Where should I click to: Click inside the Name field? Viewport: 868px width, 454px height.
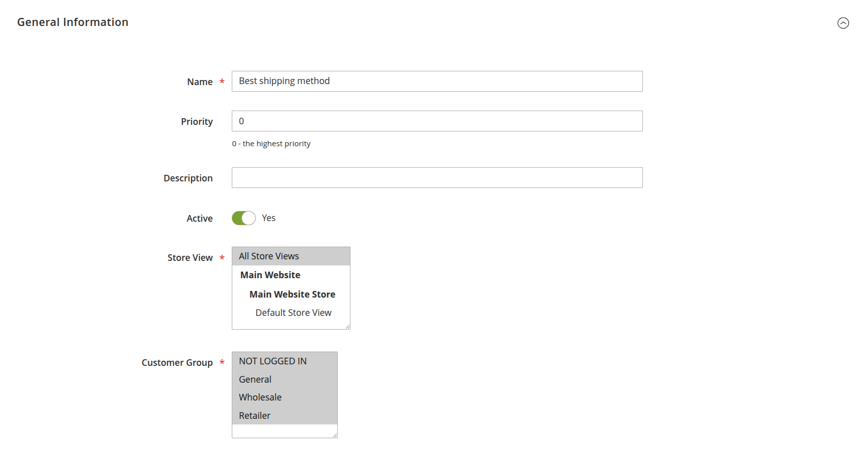[x=437, y=81]
